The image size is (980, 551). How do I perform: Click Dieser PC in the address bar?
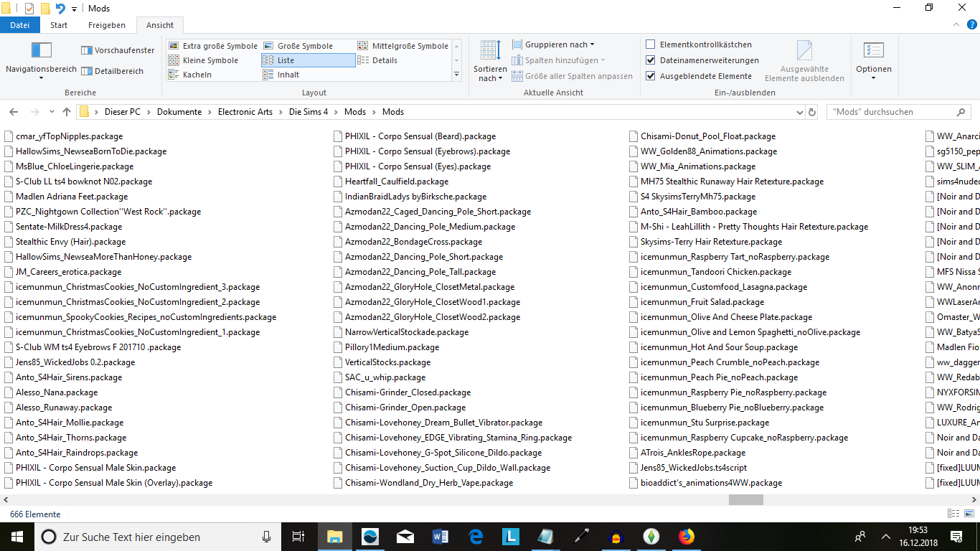tap(123, 112)
